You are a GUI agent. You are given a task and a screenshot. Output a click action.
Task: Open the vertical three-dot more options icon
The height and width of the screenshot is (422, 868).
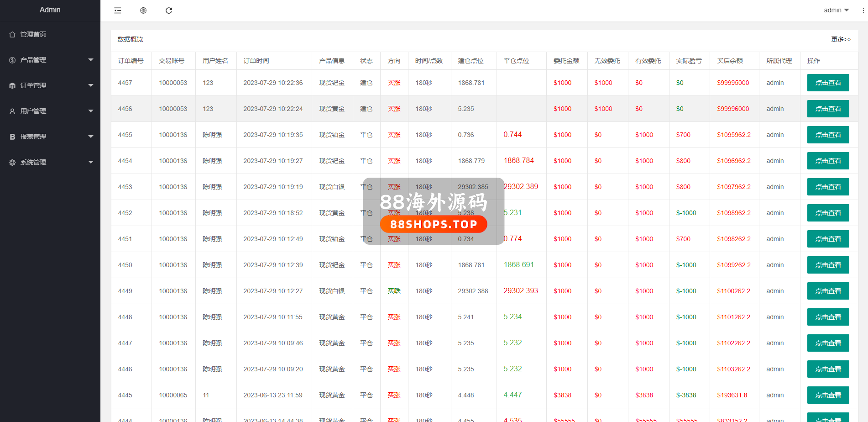point(863,11)
